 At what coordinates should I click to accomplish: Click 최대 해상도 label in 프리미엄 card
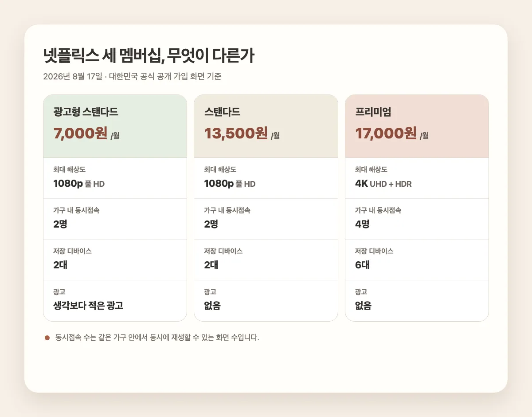tap(371, 169)
